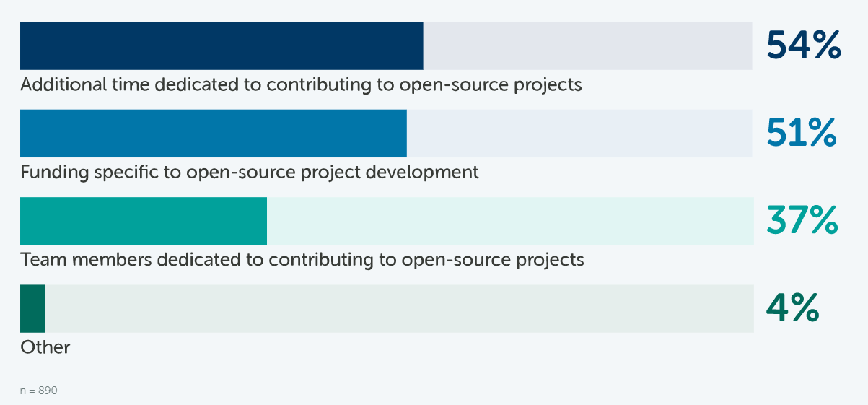
Task: Select the 4% value label
Action: coord(792,308)
